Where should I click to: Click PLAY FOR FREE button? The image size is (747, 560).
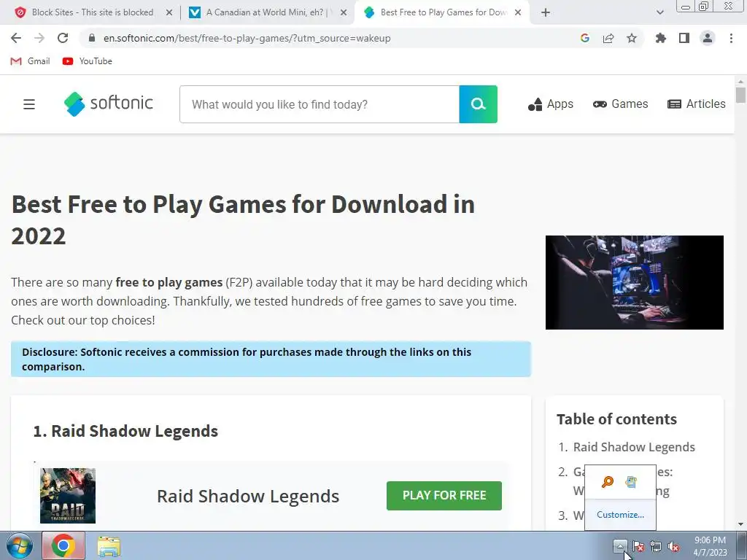444,496
